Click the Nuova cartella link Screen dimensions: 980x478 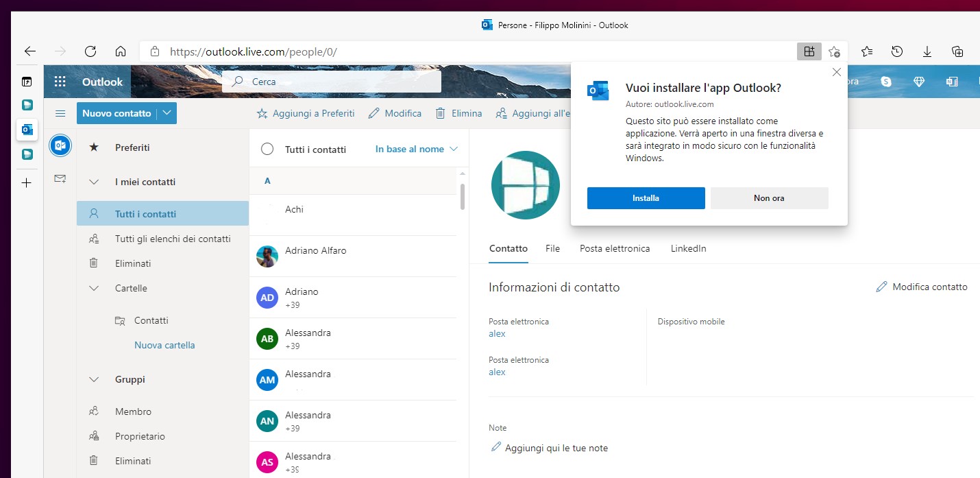164,345
